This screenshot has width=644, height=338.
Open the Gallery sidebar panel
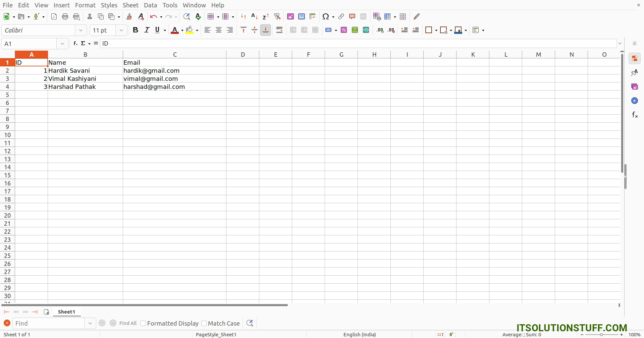(635, 87)
